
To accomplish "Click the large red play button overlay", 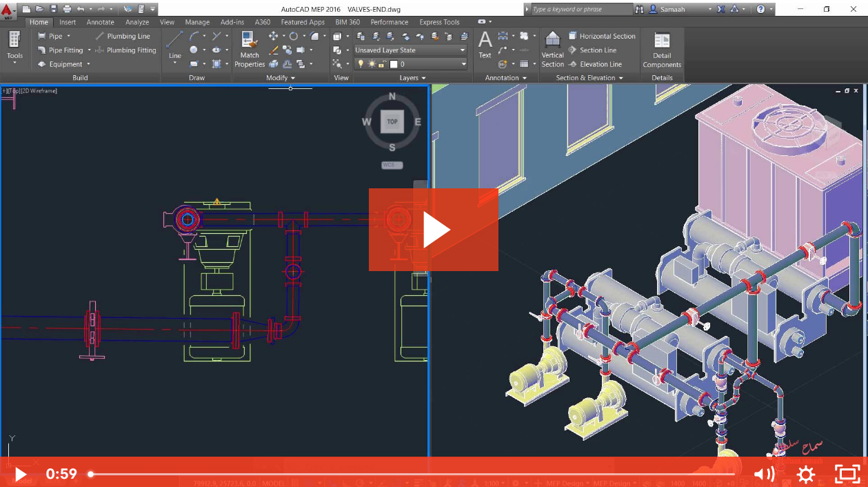I will click(x=434, y=230).
